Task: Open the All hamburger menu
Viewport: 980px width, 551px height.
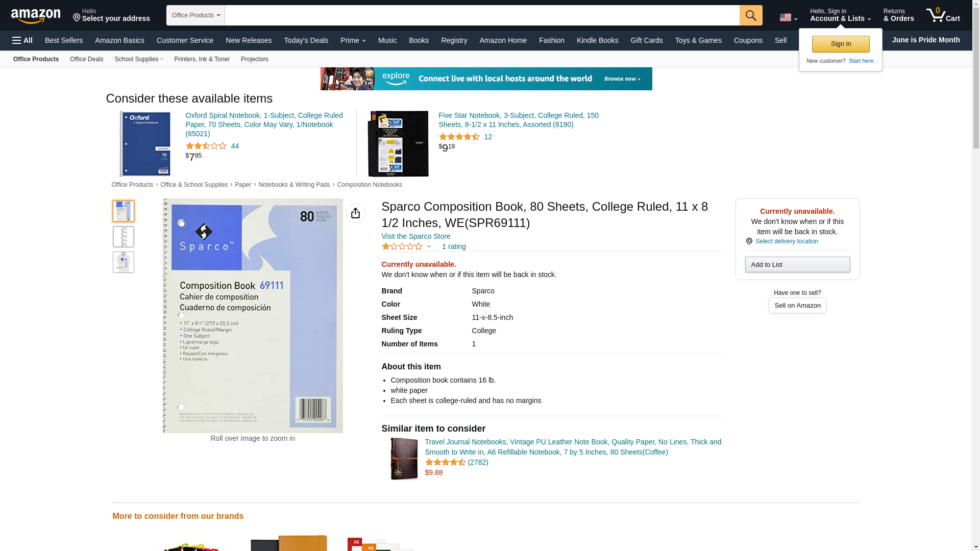Action: click(22, 40)
